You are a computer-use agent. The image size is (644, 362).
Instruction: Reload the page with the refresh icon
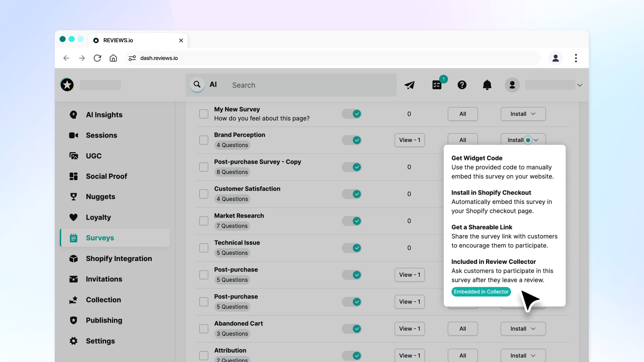click(97, 58)
